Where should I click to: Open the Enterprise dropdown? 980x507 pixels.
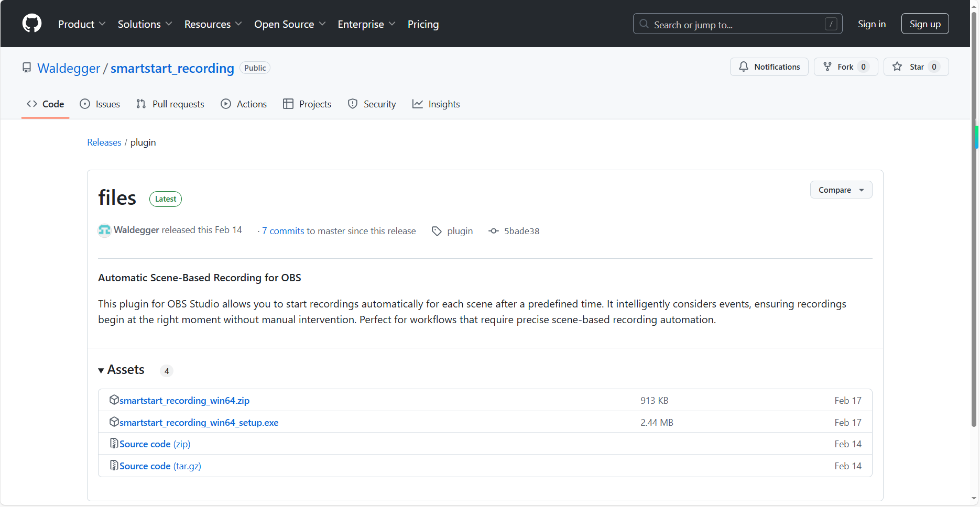click(366, 24)
